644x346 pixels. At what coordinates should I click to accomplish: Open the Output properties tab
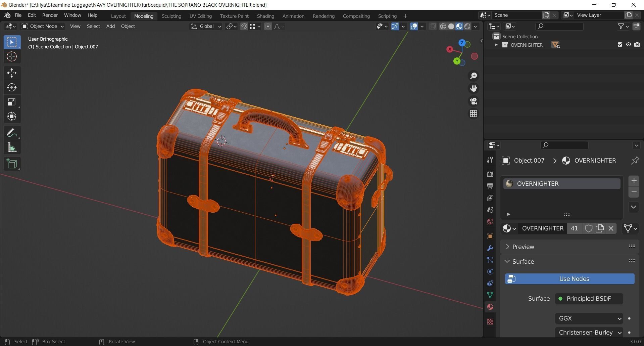pyautogui.click(x=490, y=186)
